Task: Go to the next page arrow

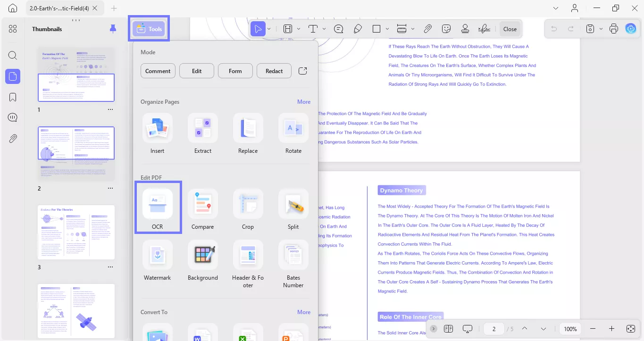Action: click(544, 329)
